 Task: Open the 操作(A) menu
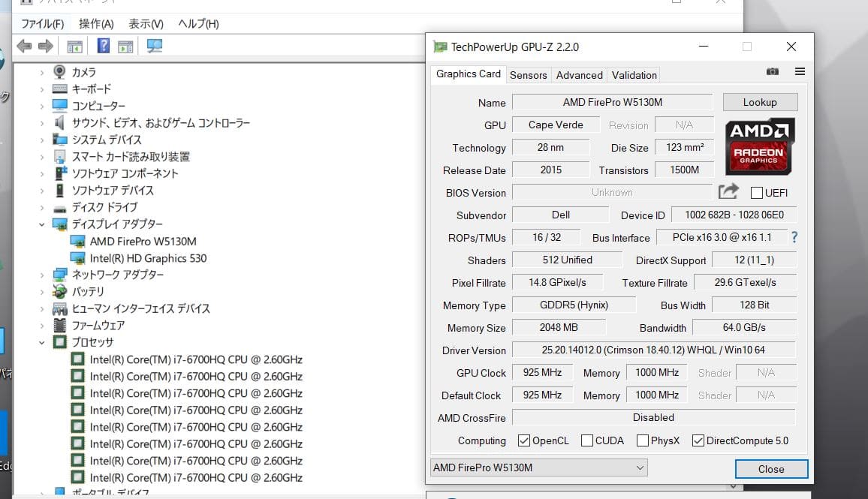tap(96, 24)
